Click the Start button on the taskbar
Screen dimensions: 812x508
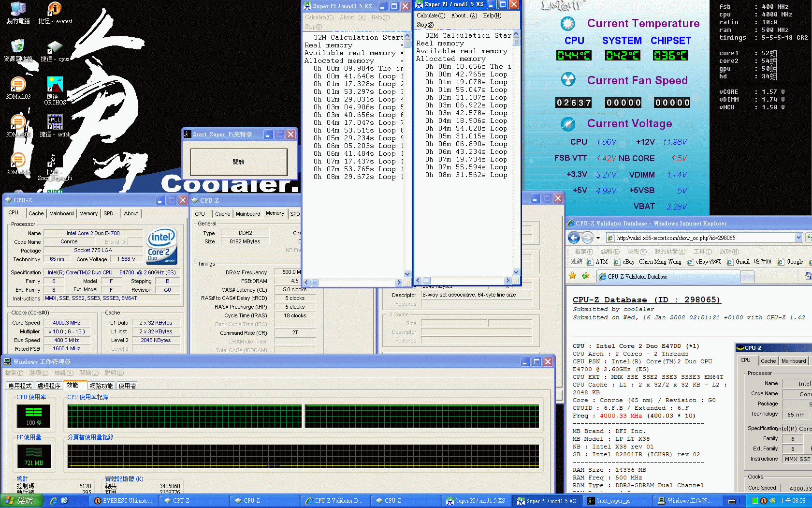pos(21,501)
